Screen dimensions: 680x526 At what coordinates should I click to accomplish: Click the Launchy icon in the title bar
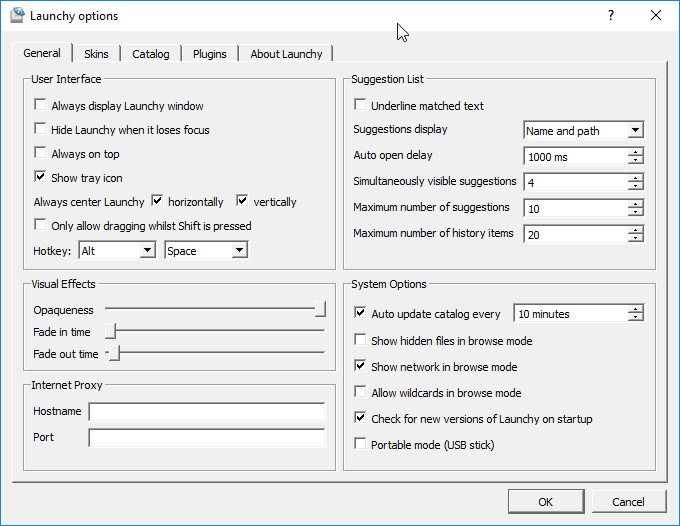click(17, 16)
